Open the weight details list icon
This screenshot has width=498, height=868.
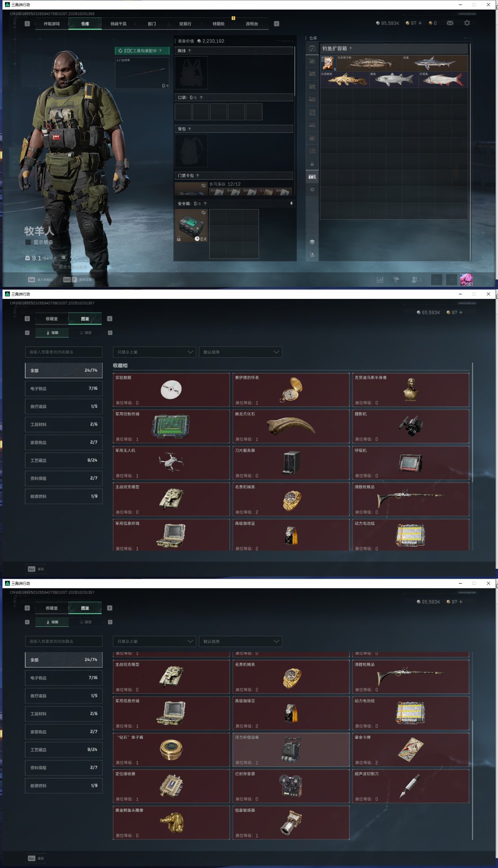point(63,258)
